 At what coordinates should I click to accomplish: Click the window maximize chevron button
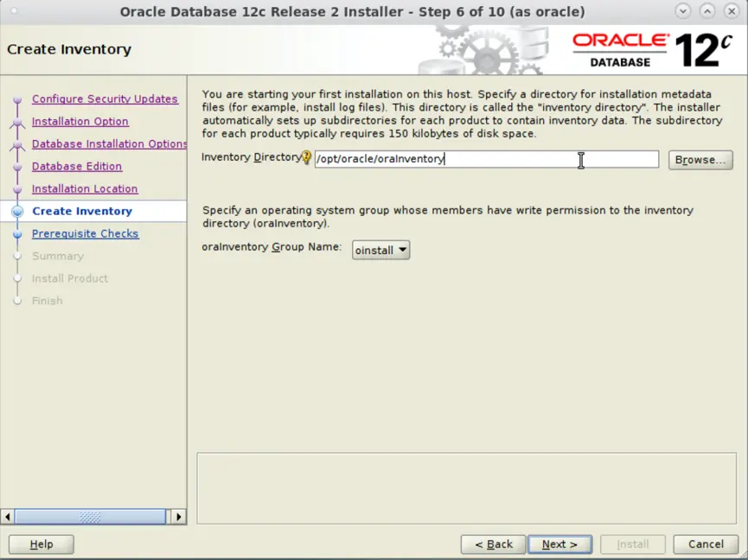click(x=707, y=11)
